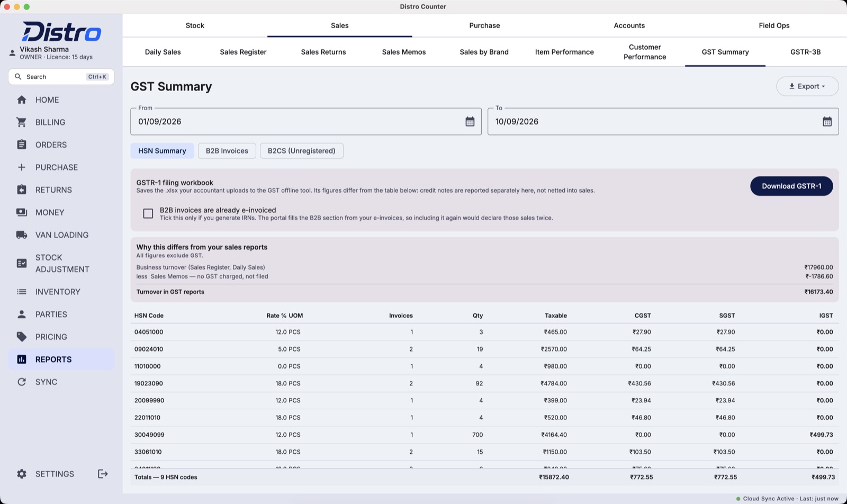Click the RETURNS icon in sidebar
Viewport: 847px width, 504px height.
pos(22,190)
